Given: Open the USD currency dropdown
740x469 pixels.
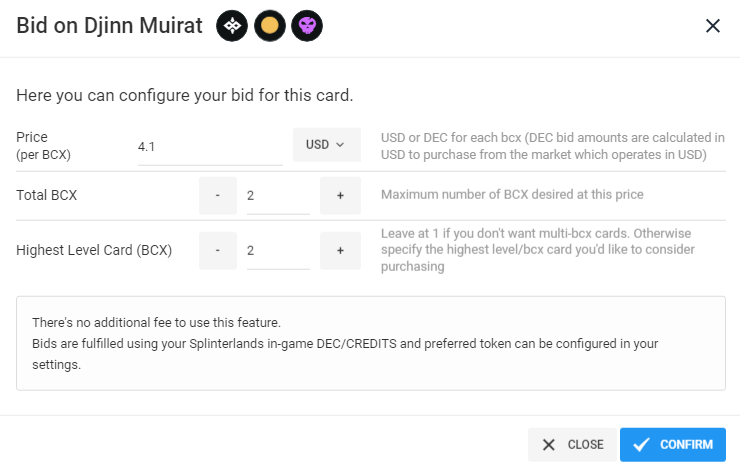Looking at the screenshot, I should 327,144.
